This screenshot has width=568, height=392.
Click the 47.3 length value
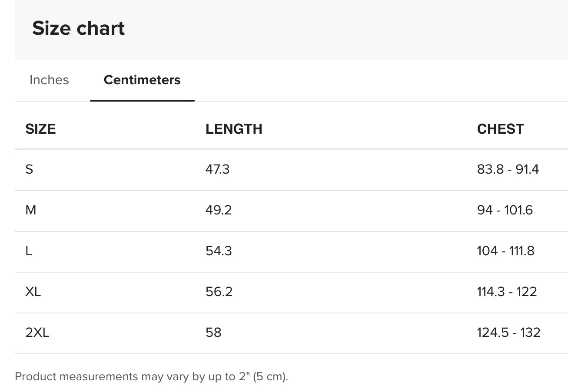point(217,169)
